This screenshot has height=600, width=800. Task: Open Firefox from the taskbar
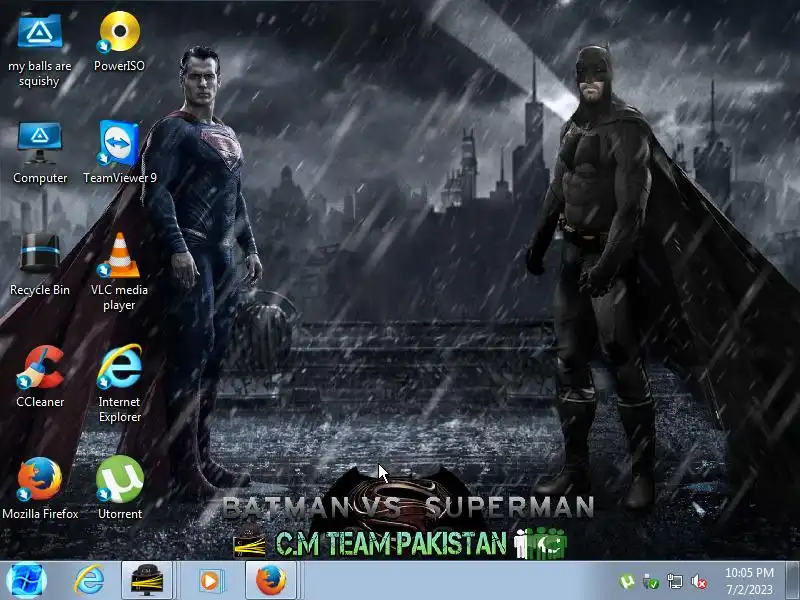pos(271,581)
